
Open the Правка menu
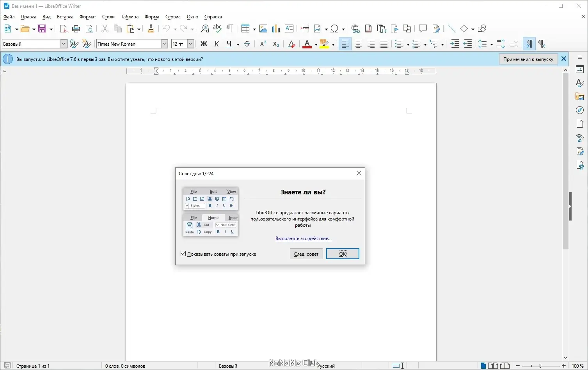(x=28, y=17)
